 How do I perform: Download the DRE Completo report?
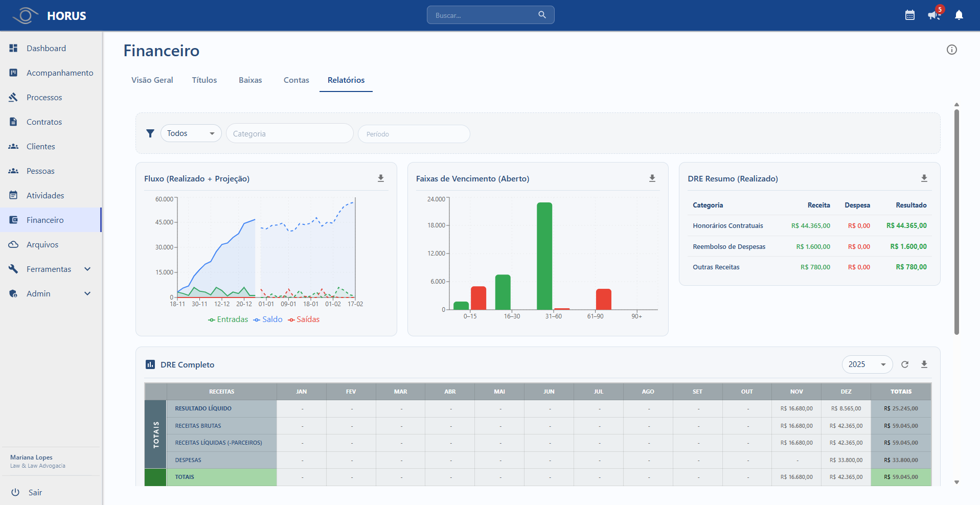click(x=924, y=364)
